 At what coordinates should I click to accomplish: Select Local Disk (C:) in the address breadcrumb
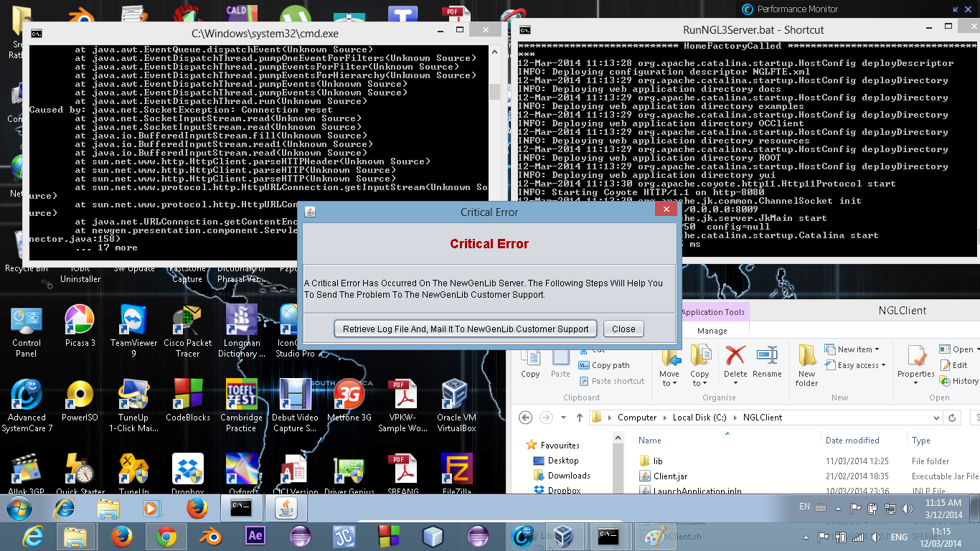tap(699, 418)
